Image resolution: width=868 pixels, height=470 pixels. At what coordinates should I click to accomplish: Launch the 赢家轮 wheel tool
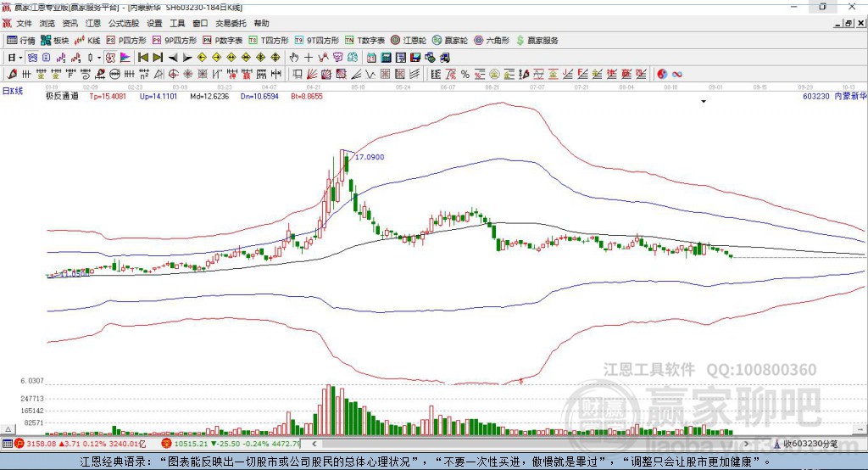tap(450, 41)
